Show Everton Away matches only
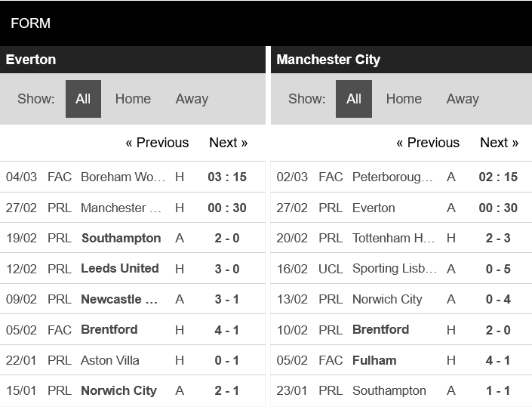This screenshot has width=532, height=413. [x=192, y=99]
